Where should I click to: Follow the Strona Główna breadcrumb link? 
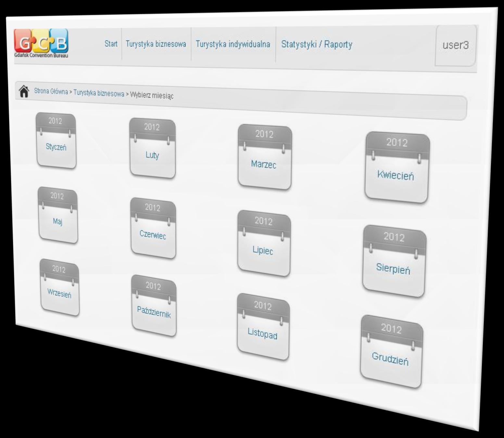(51, 91)
